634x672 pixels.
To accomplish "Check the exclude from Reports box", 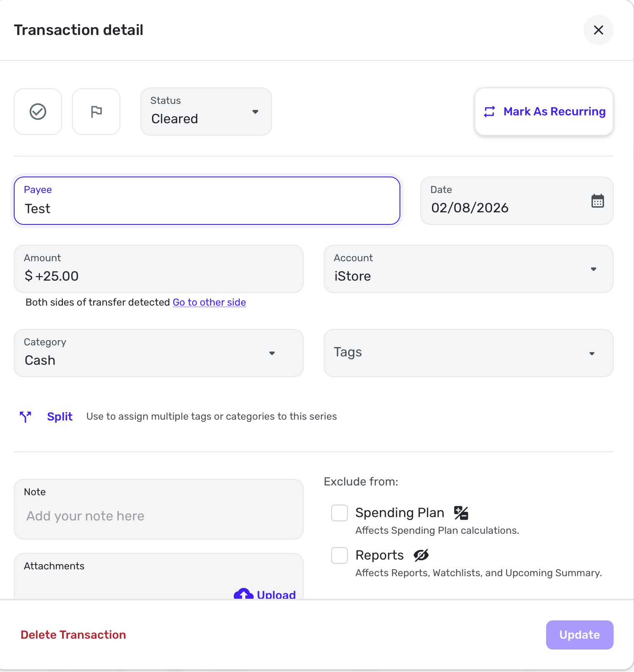I will click(339, 555).
